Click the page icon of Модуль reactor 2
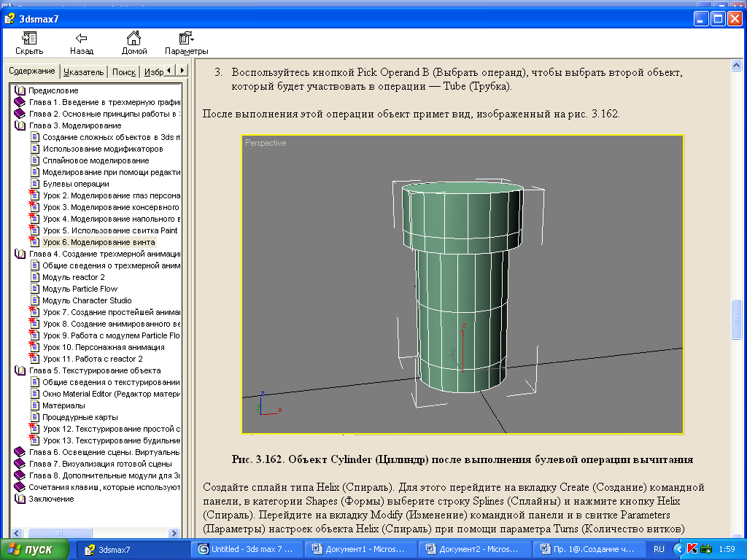Viewport: 747px width, 560px height. 35,277
